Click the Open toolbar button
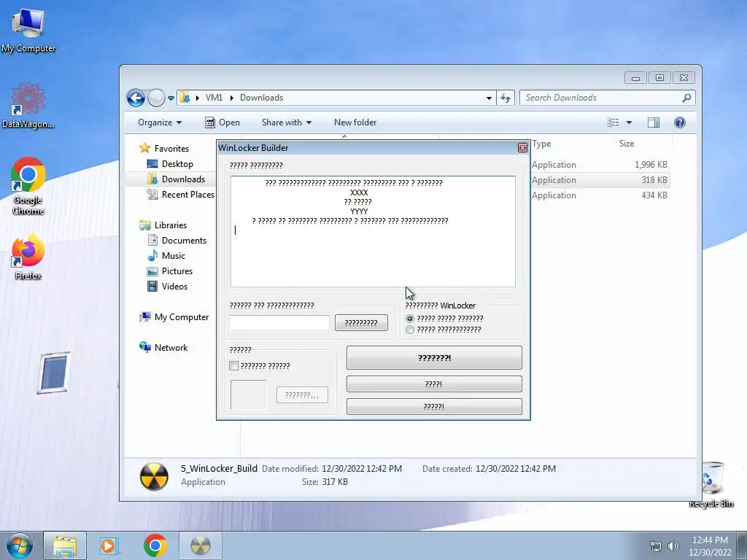 click(x=222, y=122)
